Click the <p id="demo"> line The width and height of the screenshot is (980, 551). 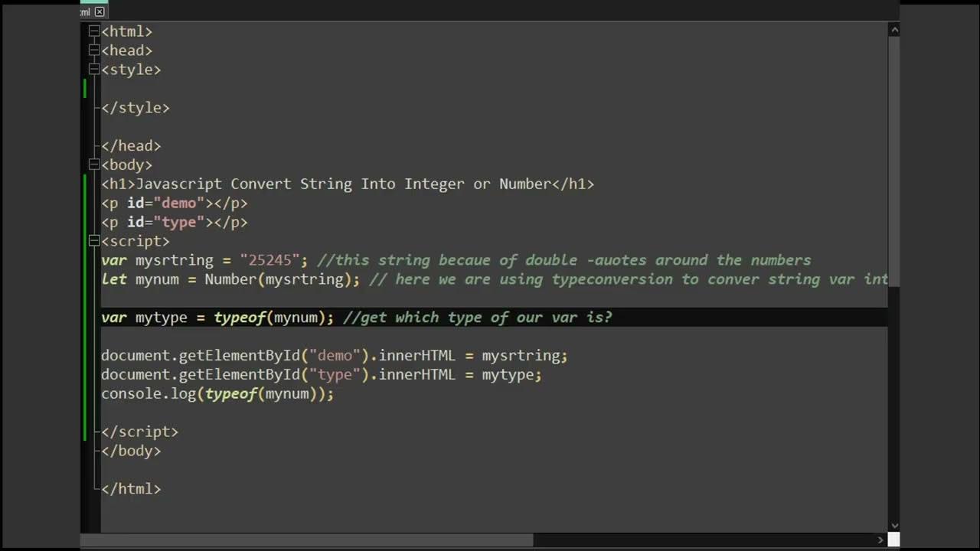(175, 203)
